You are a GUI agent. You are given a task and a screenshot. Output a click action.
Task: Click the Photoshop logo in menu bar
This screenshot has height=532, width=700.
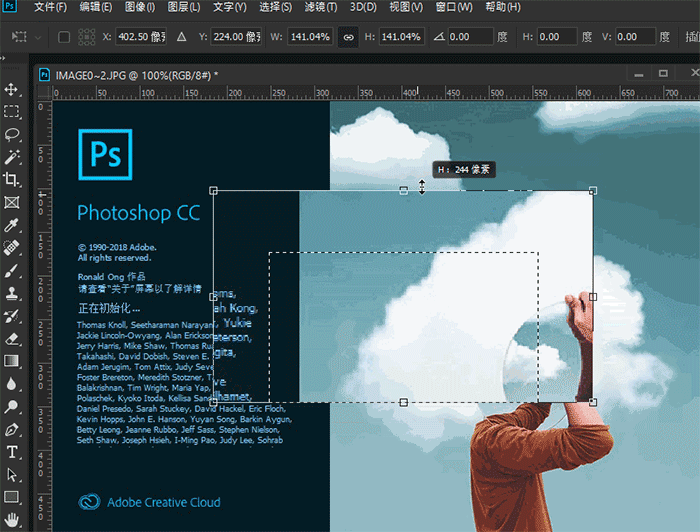[9, 6]
